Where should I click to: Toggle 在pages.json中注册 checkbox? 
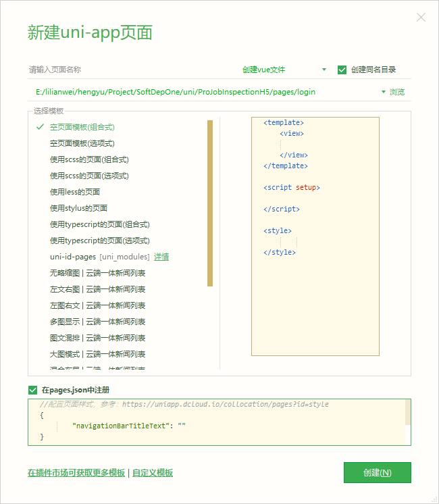(x=33, y=390)
